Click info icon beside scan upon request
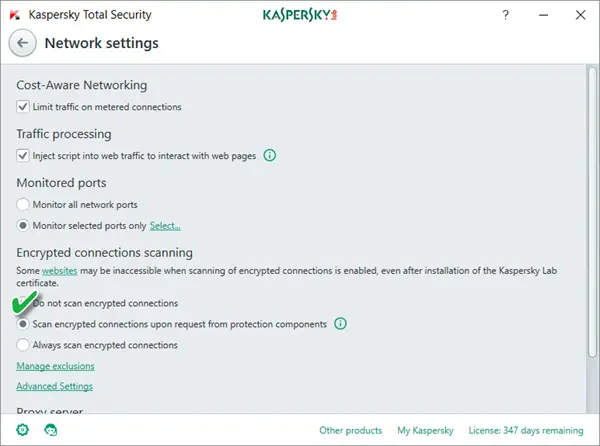 [340, 324]
